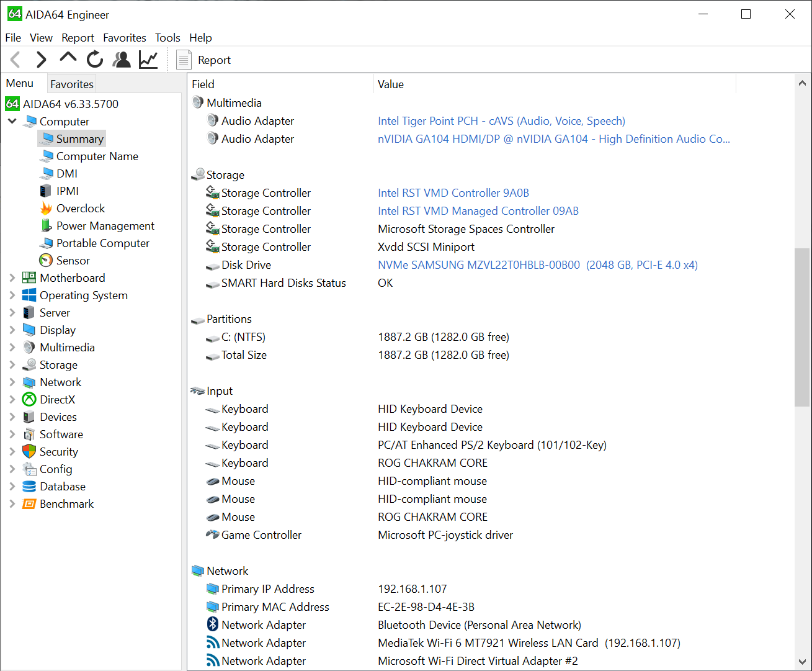Click the AIDA64 v6.33.5700 root icon

[x=13, y=104]
